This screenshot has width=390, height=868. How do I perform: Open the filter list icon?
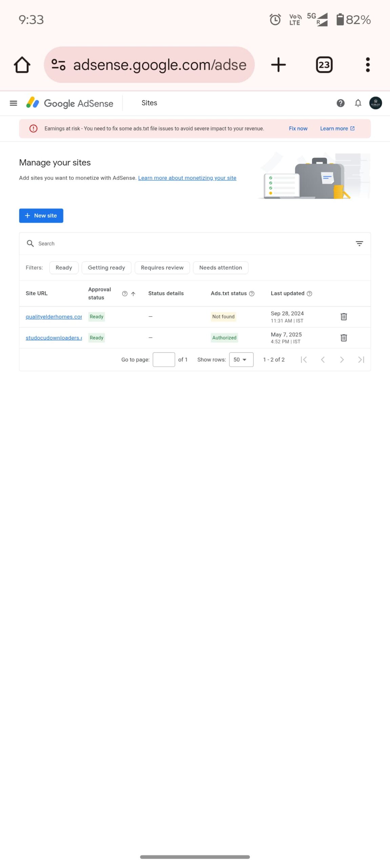(x=359, y=243)
